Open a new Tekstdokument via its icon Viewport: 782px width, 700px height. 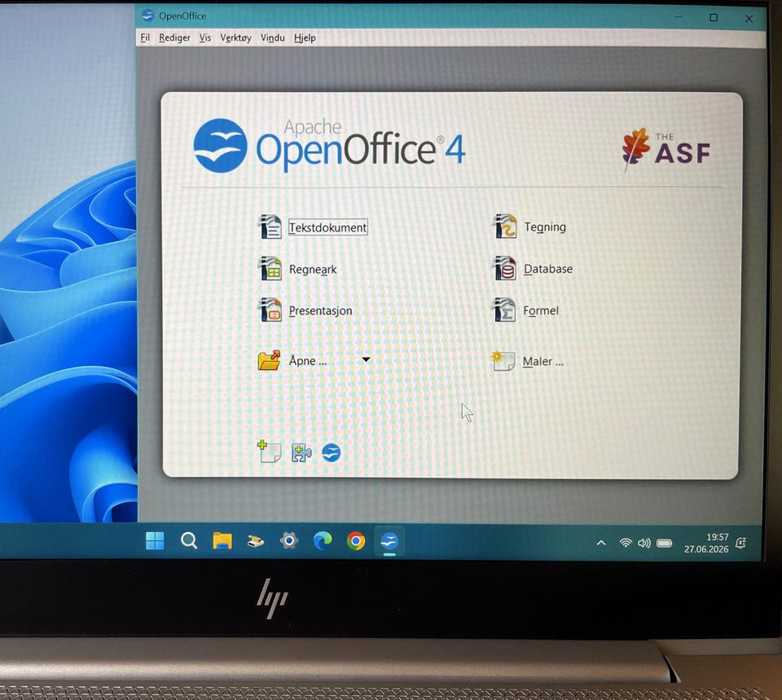[270, 227]
